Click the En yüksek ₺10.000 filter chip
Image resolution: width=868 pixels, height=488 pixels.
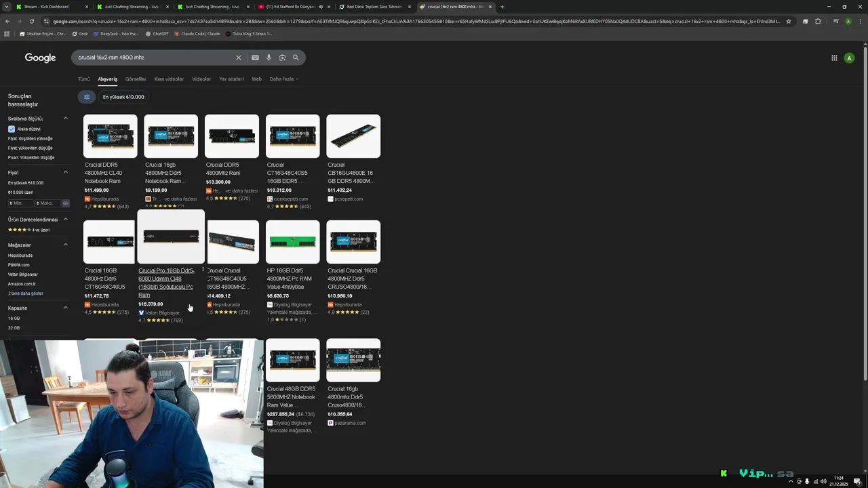coord(123,97)
